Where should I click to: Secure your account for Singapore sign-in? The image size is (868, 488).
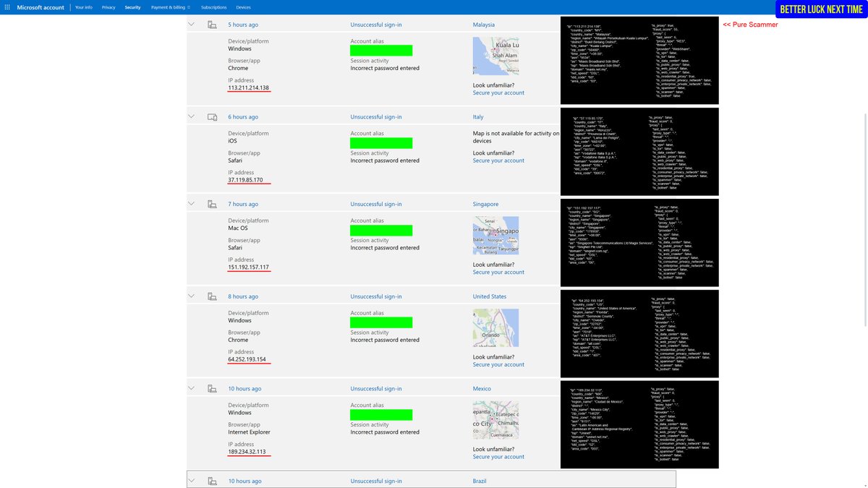[x=498, y=273]
